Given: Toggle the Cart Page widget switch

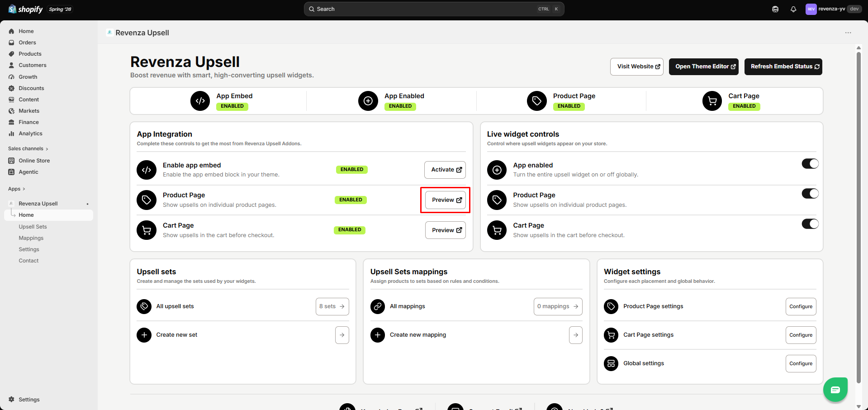Looking at the screenshot, I should (x=810, y=224).
